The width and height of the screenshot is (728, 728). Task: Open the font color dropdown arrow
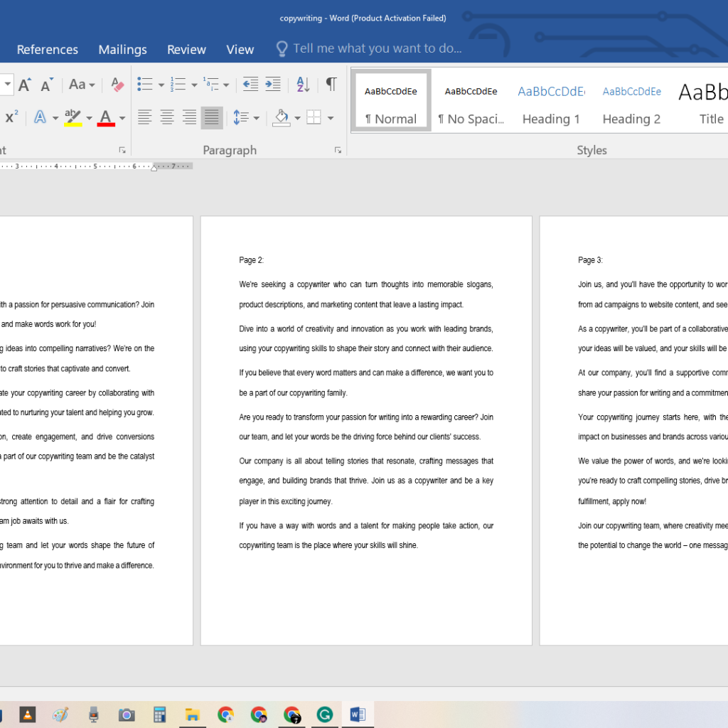(122, 118)
